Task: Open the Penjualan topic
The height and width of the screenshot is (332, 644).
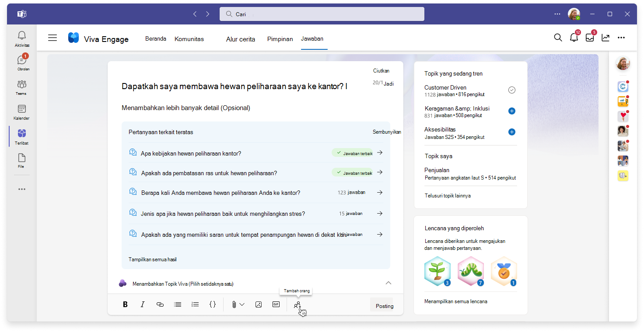Action: pyautogui.click(x=437, y=170)
